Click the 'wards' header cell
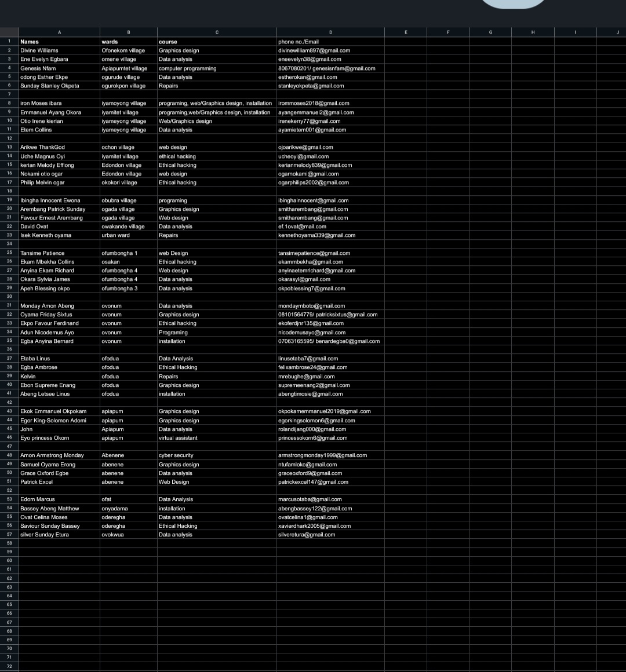This screenshot has height=672, width=626. point(129,42)
